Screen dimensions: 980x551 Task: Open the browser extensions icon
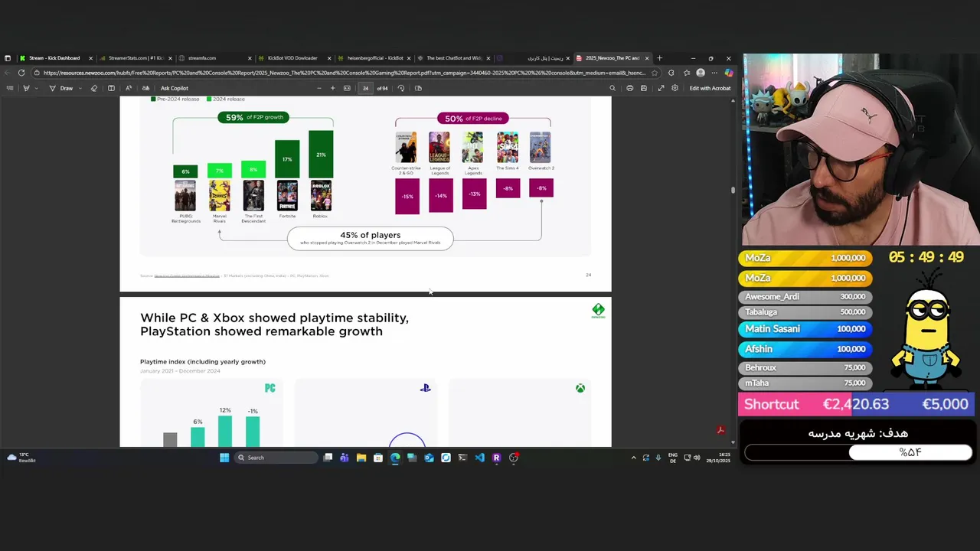point(671,73)
